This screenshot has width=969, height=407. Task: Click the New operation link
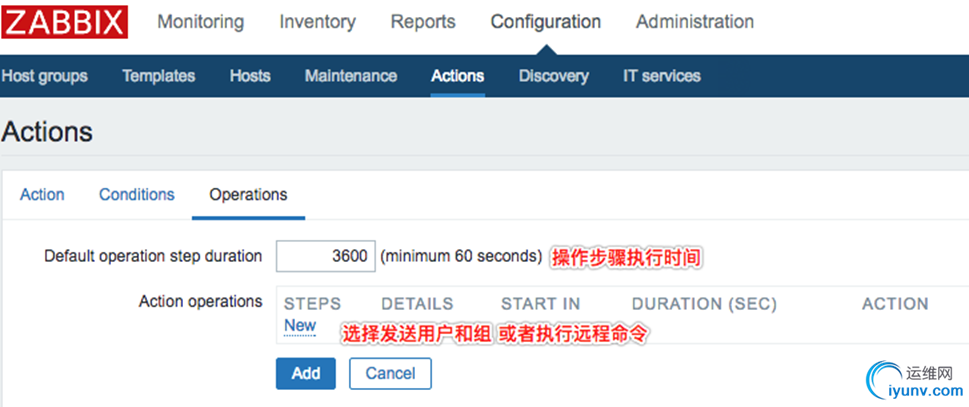coord(300,326)
